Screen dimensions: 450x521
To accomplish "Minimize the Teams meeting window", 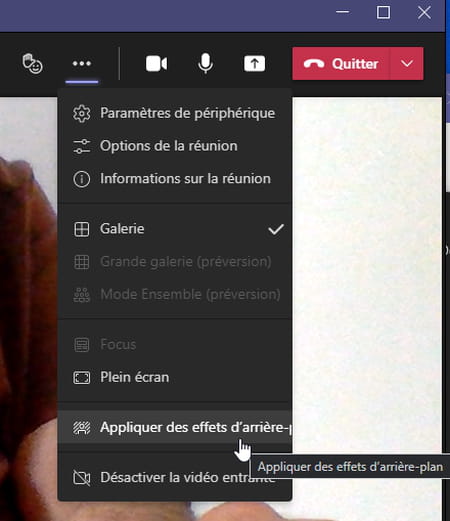I will (342, 12).
